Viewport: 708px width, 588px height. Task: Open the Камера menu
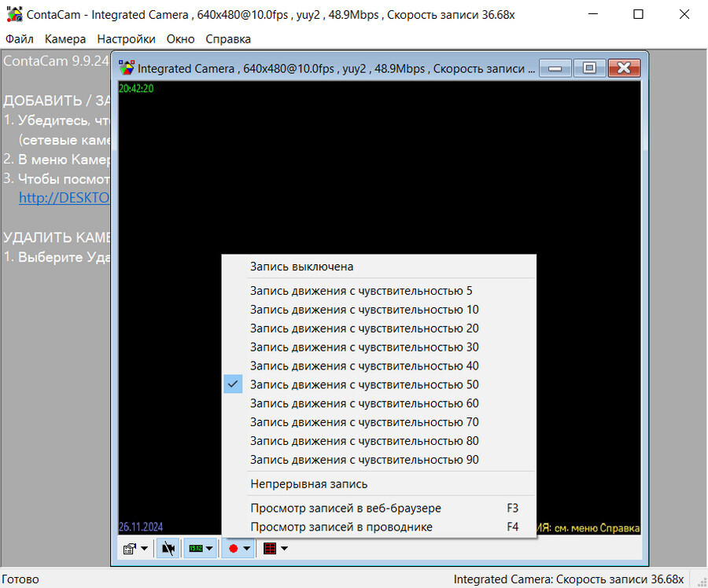click(x=65, y=39)
